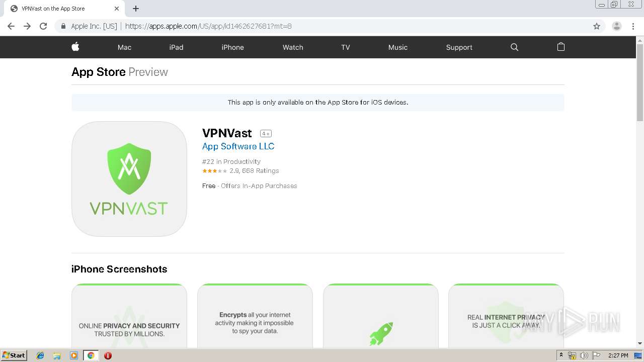The image size is (644, 362).
Task: Open the Windows Start button
Action: 14,355
